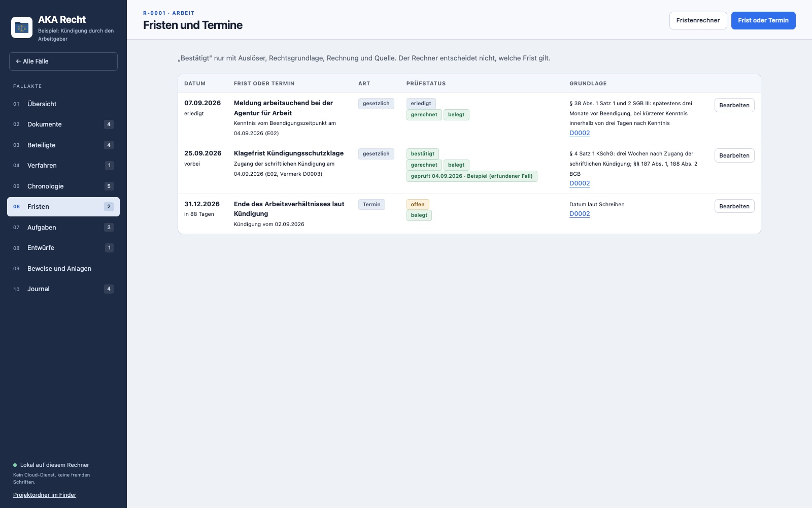812x508 pixels.
Task: Open Dokumente in the sidebar
Action: pos(63,124)
